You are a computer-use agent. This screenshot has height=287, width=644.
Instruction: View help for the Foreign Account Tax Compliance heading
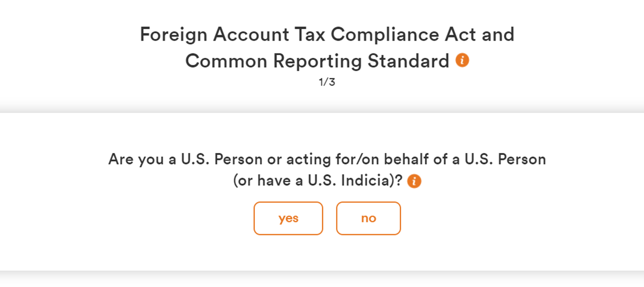(x=462, y=60)
